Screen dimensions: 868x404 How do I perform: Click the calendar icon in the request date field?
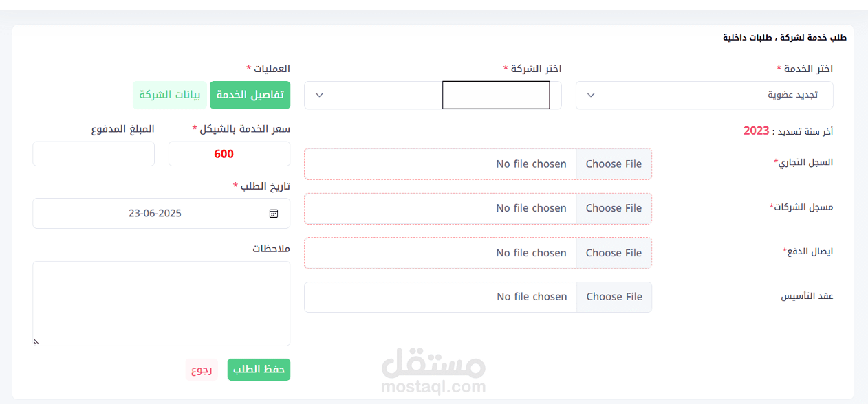tap(274, 214)
